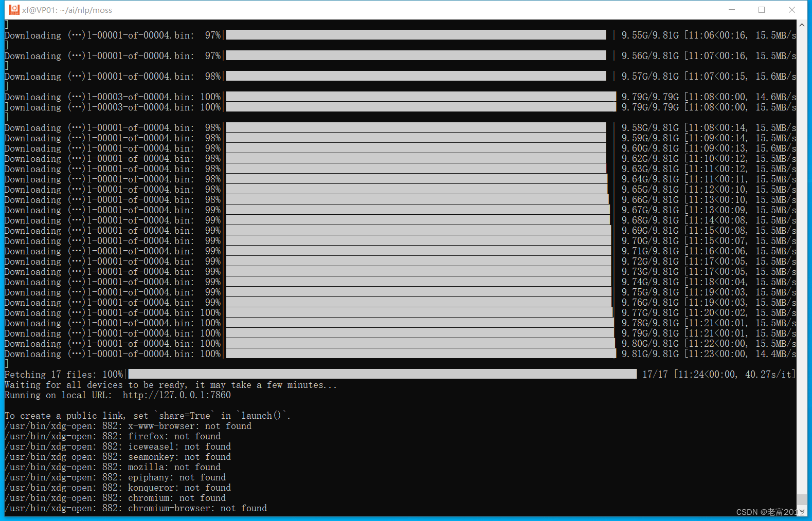
Task: Click the 'firefox: not found' line
Action: [113, 436]
